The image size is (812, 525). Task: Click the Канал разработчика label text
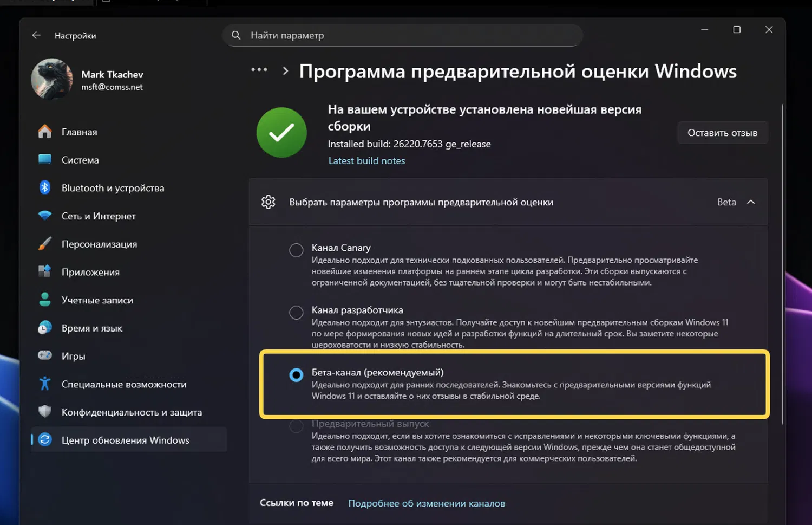(x=357, y=310)
